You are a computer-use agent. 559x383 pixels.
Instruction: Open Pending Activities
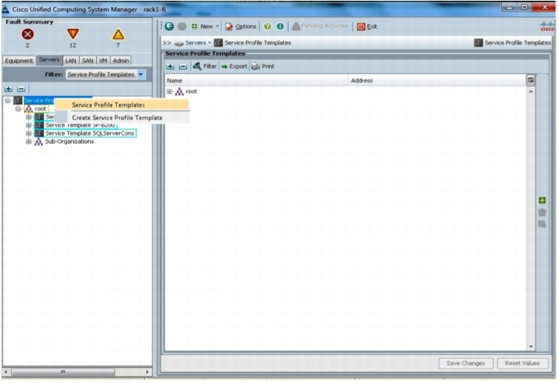pos(320,26)
